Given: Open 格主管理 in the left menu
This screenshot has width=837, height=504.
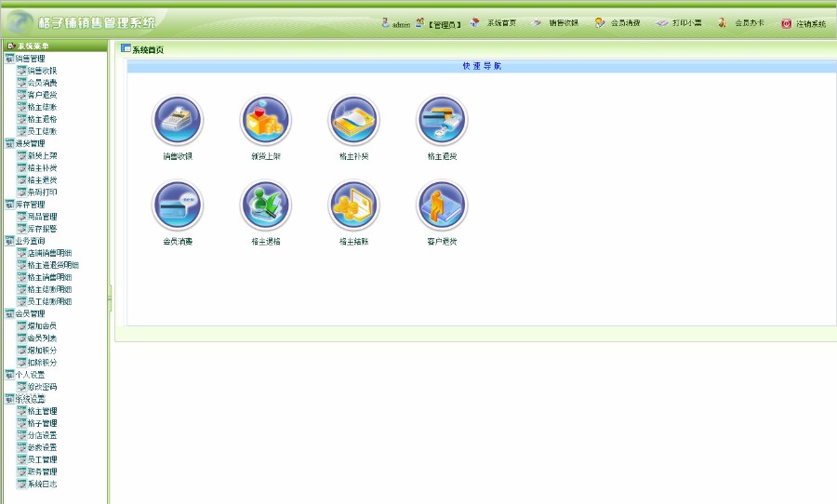Looking at the screenshot, I should coord(42,411).
